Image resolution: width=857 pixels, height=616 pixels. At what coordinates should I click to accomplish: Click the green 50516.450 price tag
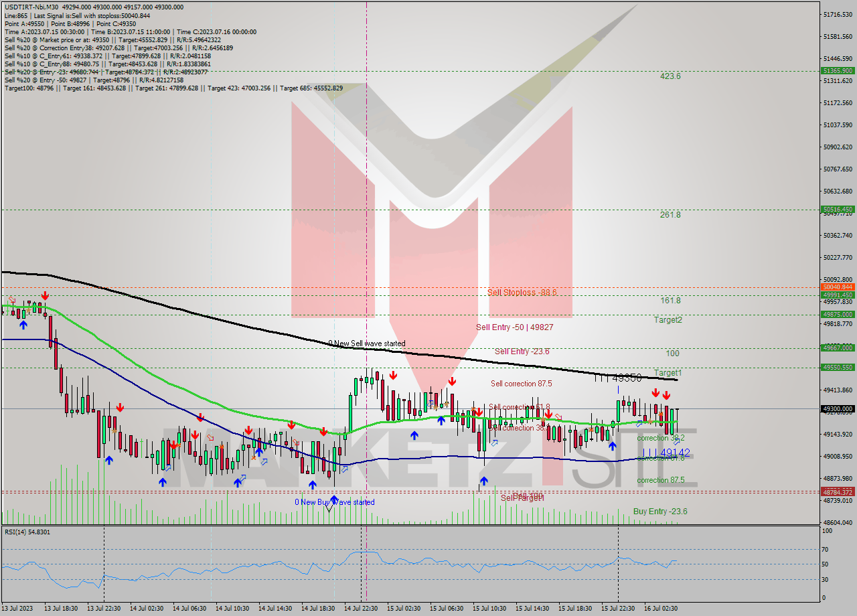[x=838, y=209]
